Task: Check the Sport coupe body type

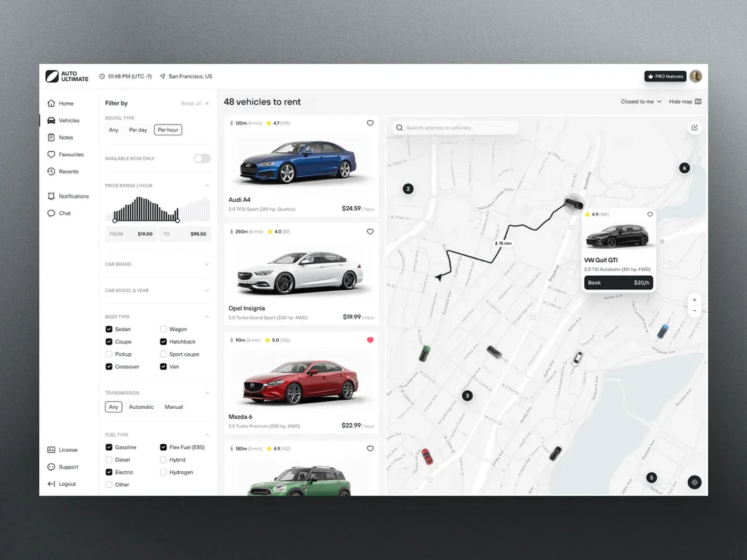Action: [x=163, y=354]
